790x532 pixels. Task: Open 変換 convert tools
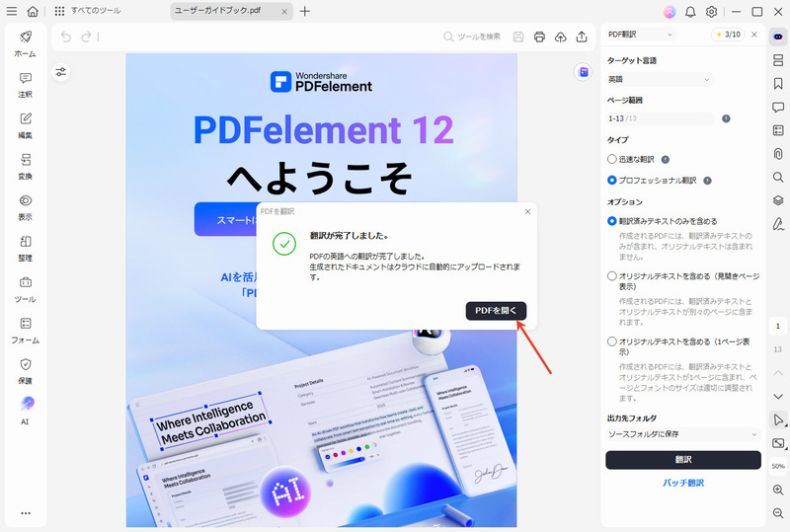(26, 166)
